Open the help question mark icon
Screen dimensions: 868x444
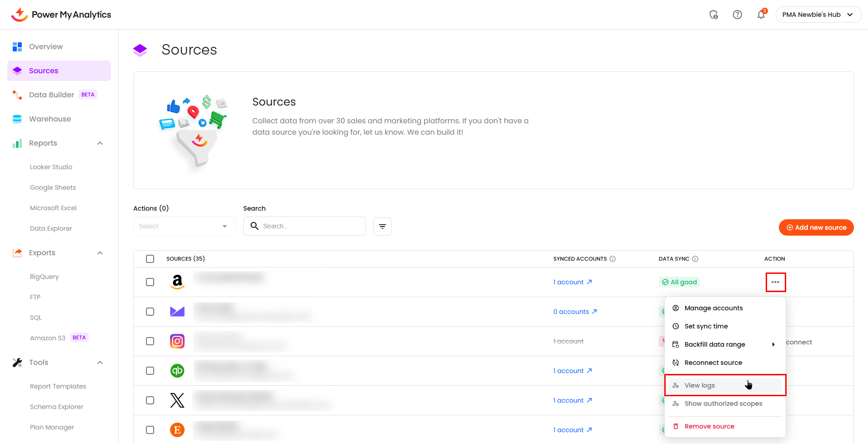click(737, 15)
